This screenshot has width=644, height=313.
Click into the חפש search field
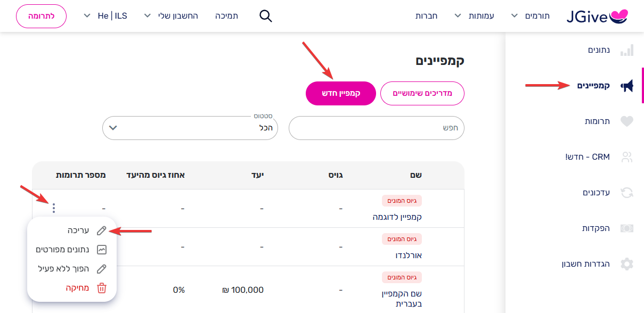pyautogui.click(x=377, y=128)
